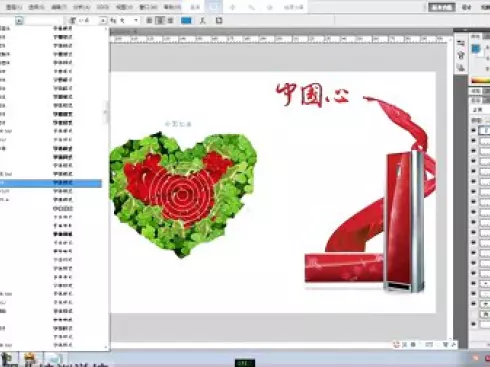Toggle visibility of second layer eye
The width and height of the screenshot is (490, 367).
473,141
